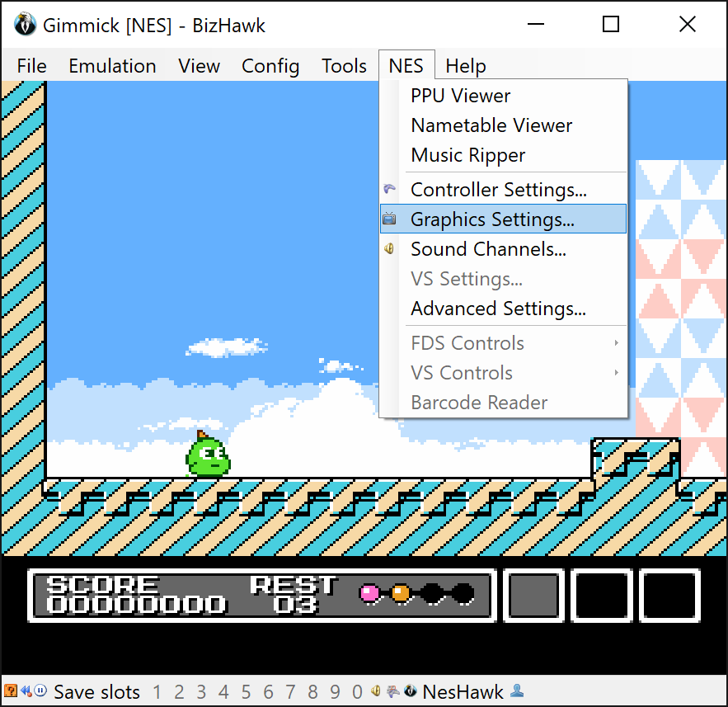Select save slot 0
This screenshot has height=707, width=728.
point(357,692)
